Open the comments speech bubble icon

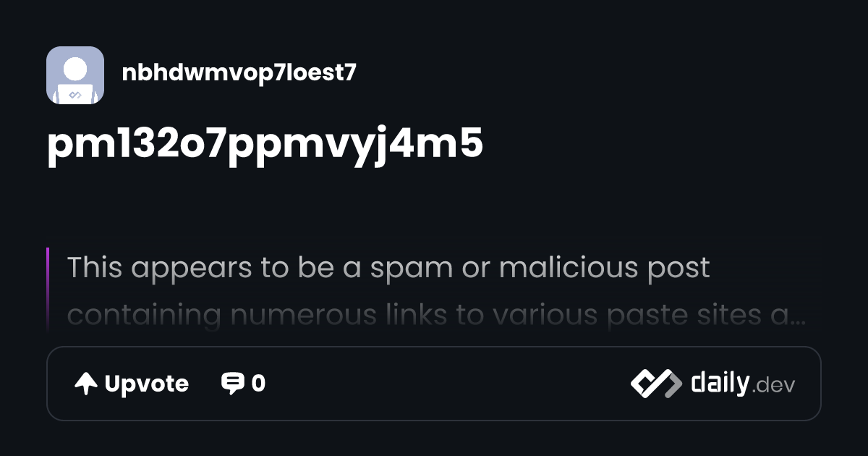coord(232,384)
